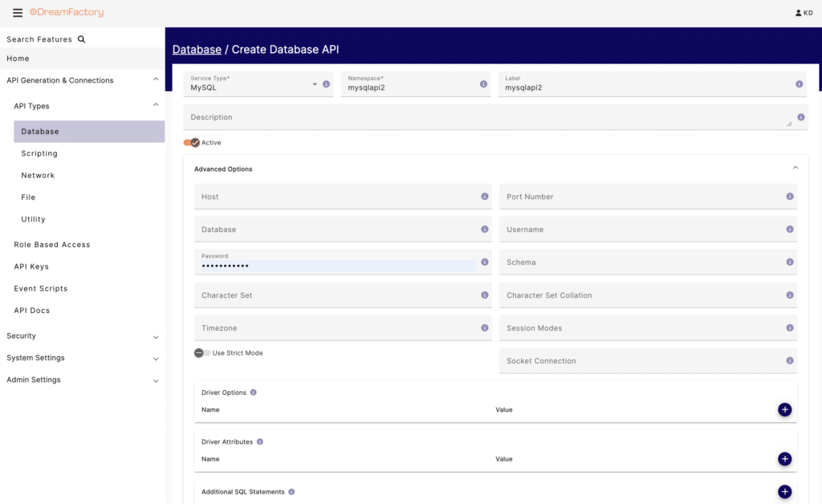Click the info icon beside the Host field
This screenshot has height=504, width=822.
(x=484, y=197)
